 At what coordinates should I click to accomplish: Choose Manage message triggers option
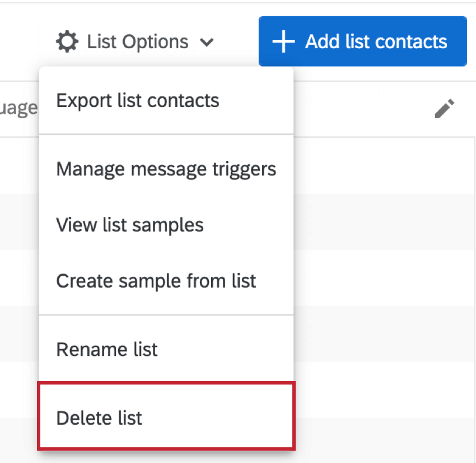click(166, 169)
